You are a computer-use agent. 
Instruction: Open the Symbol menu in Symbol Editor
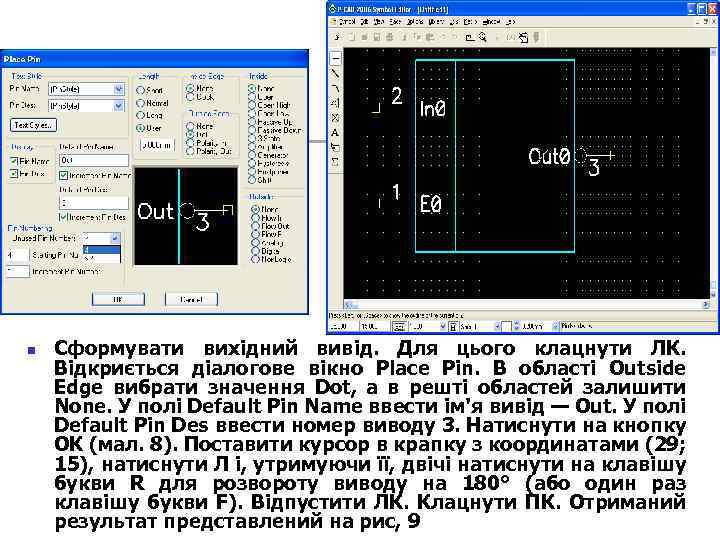347,22
